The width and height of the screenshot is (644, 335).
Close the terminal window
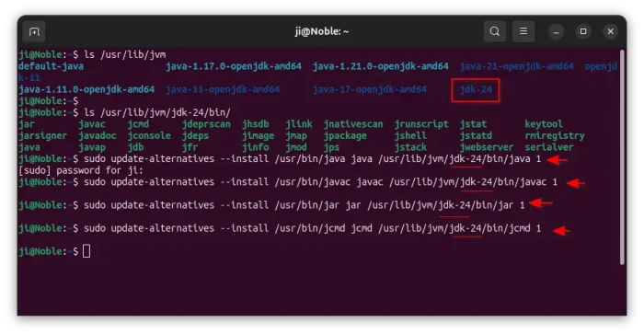point(610,31)
